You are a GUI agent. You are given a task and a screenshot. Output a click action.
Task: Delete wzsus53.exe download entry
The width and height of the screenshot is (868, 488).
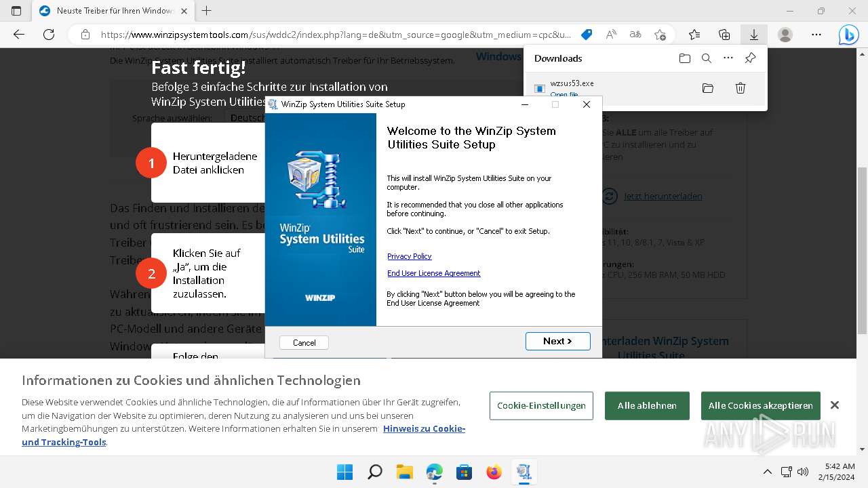[x=741, y=88]
